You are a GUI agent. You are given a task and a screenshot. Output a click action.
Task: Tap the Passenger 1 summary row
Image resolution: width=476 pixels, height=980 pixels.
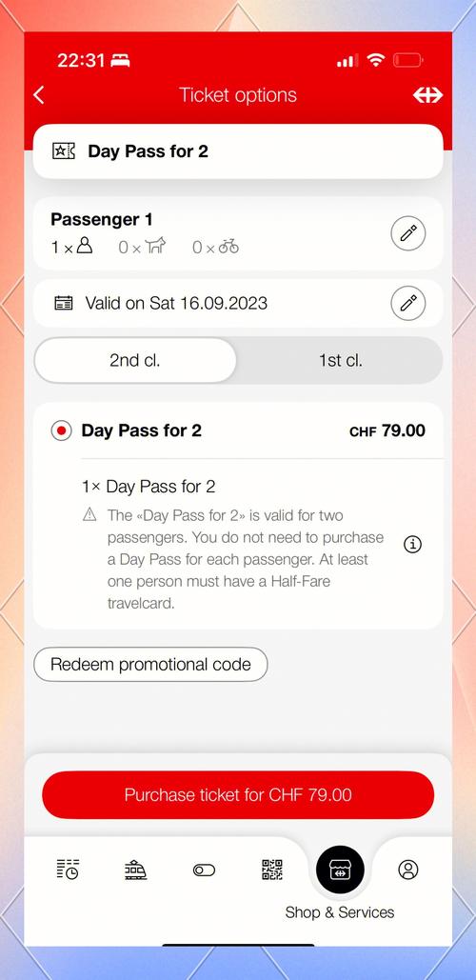click(238, 233)
